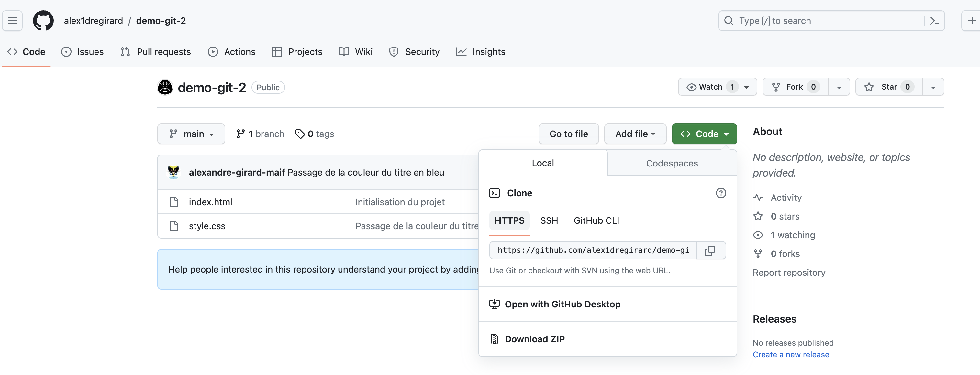The width and height of the screenshot is (980, 375).
Task: Switch to the Projects tab
Action: [x=297, y=52]
